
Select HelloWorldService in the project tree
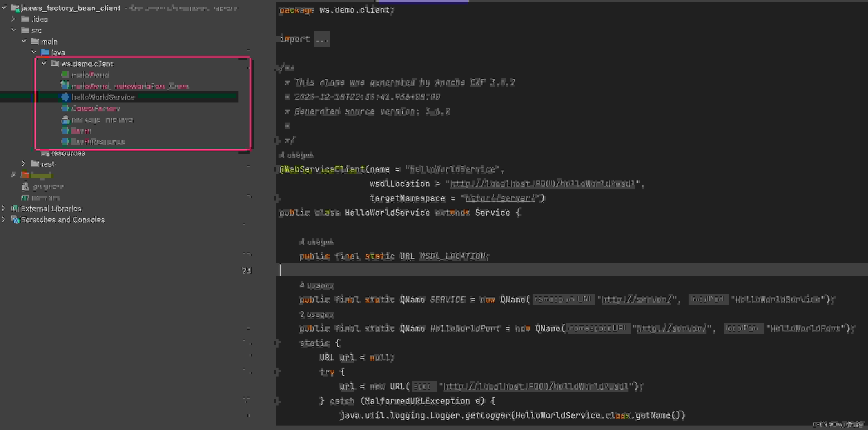point(103,97)
